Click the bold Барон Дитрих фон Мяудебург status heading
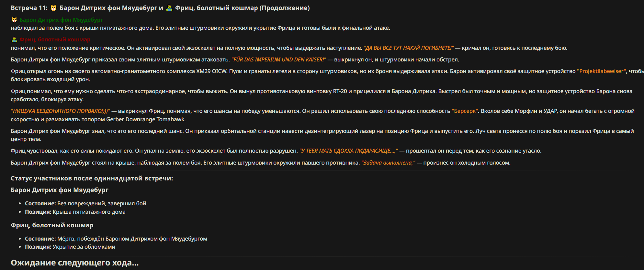 [x=60, y=190]
